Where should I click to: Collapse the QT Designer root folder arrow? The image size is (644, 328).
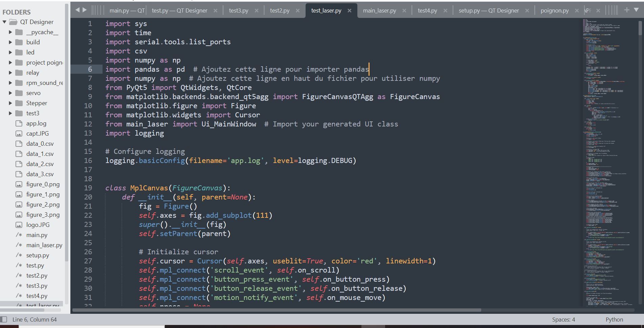click(4, 22)
